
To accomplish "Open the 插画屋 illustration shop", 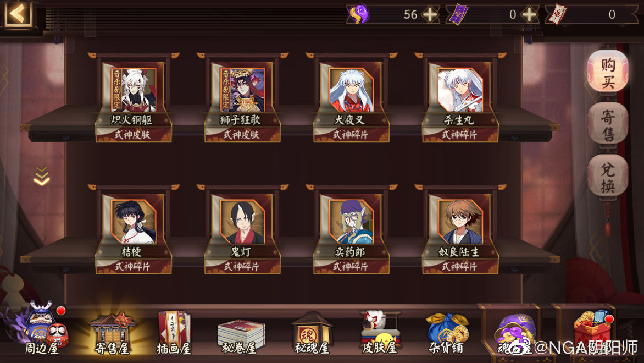I will (x=174, y=332).
